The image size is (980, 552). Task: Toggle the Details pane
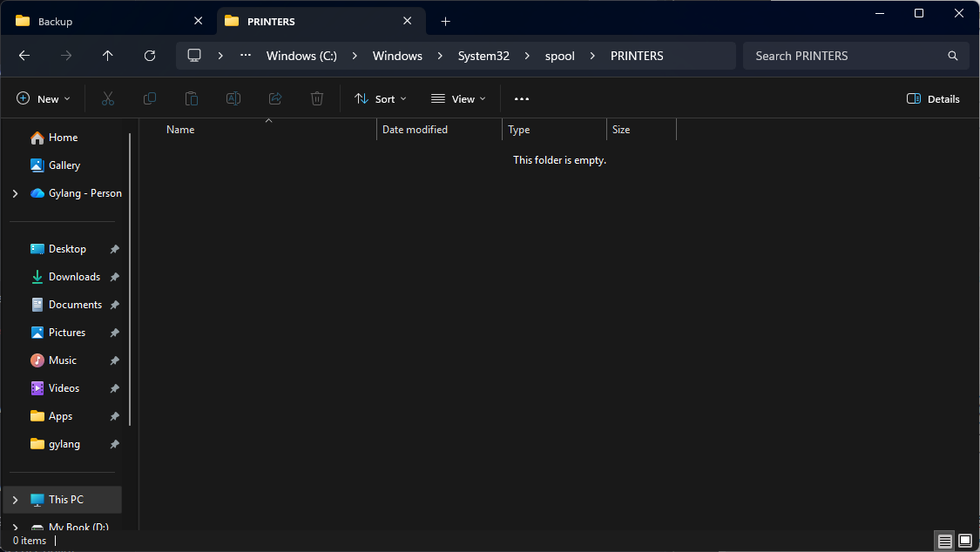pos(933,99)
